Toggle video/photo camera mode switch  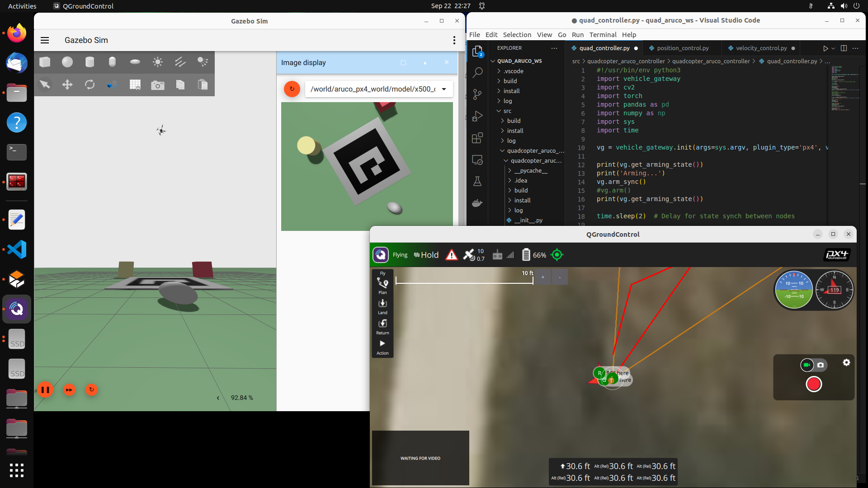(813, 365)
